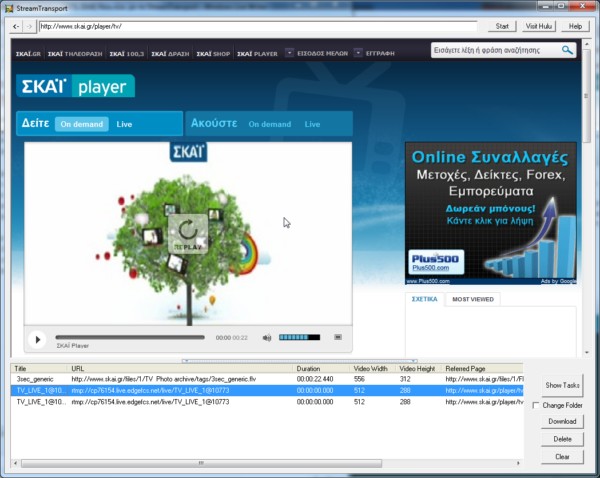The image size is (600, 478).
Task: Click ΕΙΣΟΔΟΣ ΜΕΛΩΝ login link
Action: click(x=323, y=54)
